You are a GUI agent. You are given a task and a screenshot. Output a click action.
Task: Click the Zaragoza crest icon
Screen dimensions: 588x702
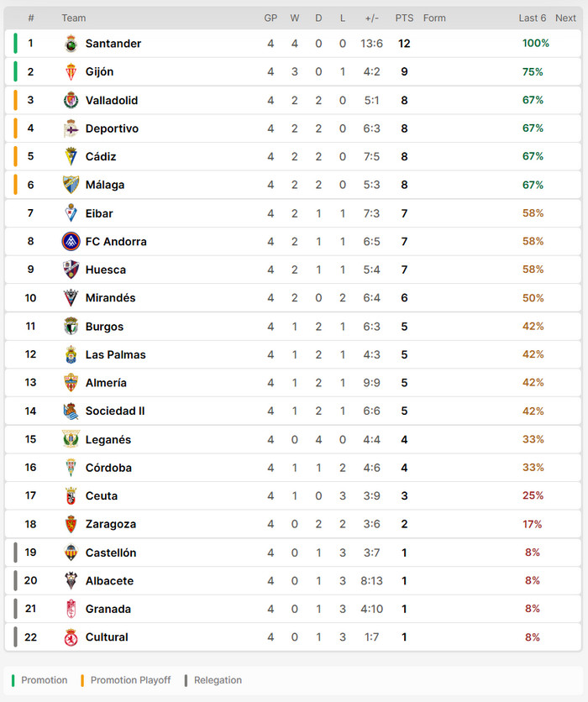pos(71,524)
